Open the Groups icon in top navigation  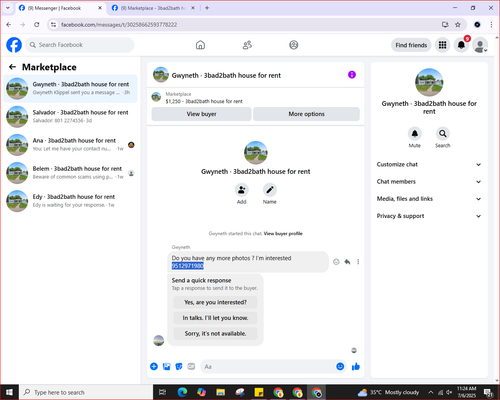(294, 45)
